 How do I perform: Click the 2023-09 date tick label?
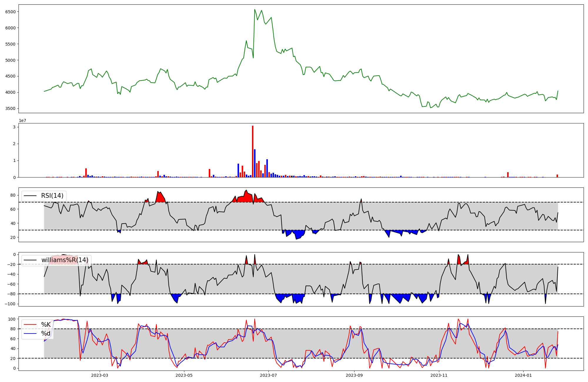(x=354, y=375)
